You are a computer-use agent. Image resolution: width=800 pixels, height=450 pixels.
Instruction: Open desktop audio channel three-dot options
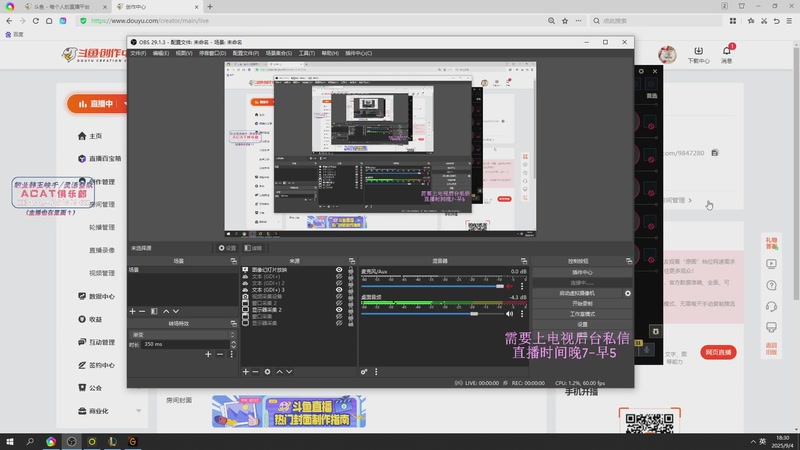click(521, 314)
